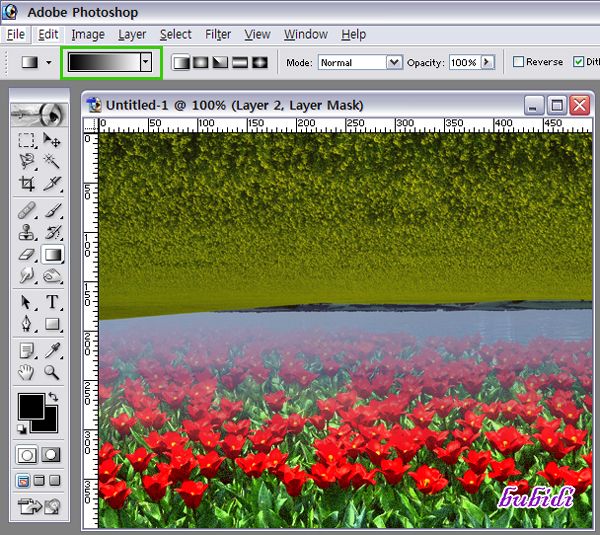Switch to Full Screen mode
The width and height of the screenshot is (600, 535).
55,481
